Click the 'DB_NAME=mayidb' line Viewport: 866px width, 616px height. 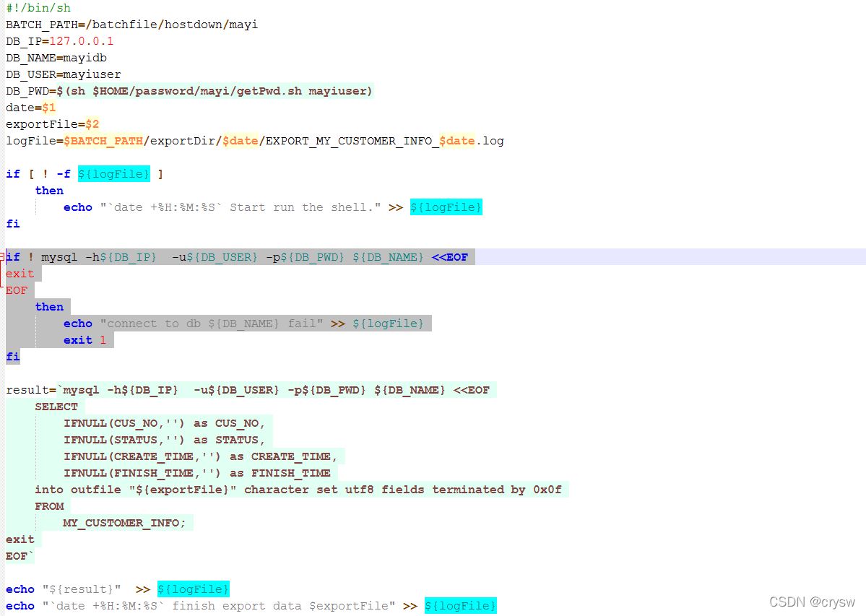[56, 57]
